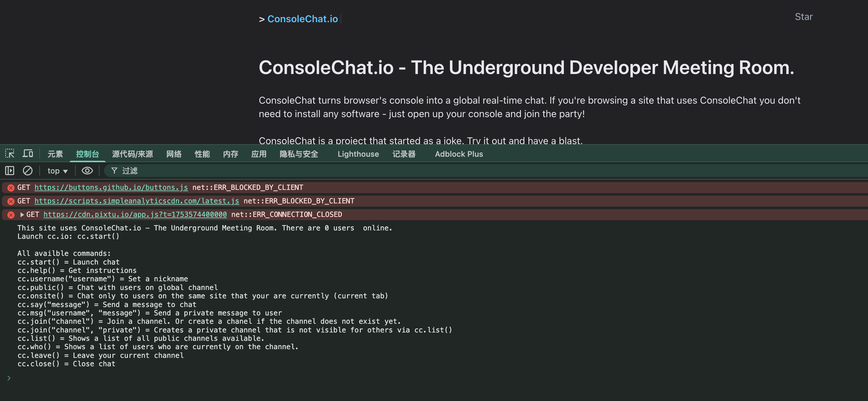Click the 'cc.start() = Launch chat' line

click(x=68, y=262)
